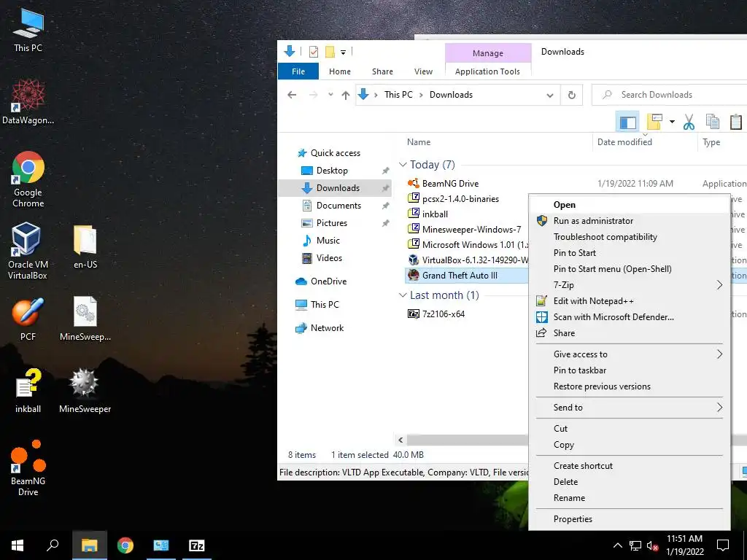
Task: Go up one folder level arrow
Action: (346, 95)
